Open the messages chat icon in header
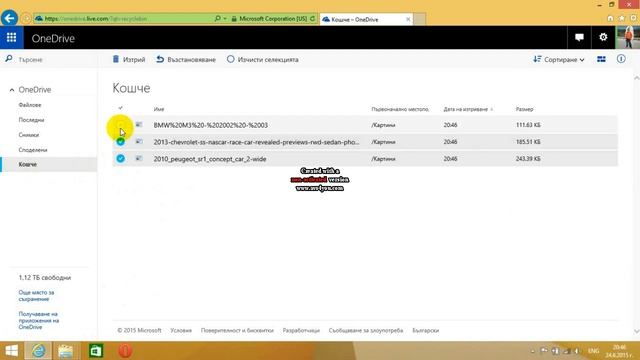This screenshot has height=360, width=640. coord(579,38)
